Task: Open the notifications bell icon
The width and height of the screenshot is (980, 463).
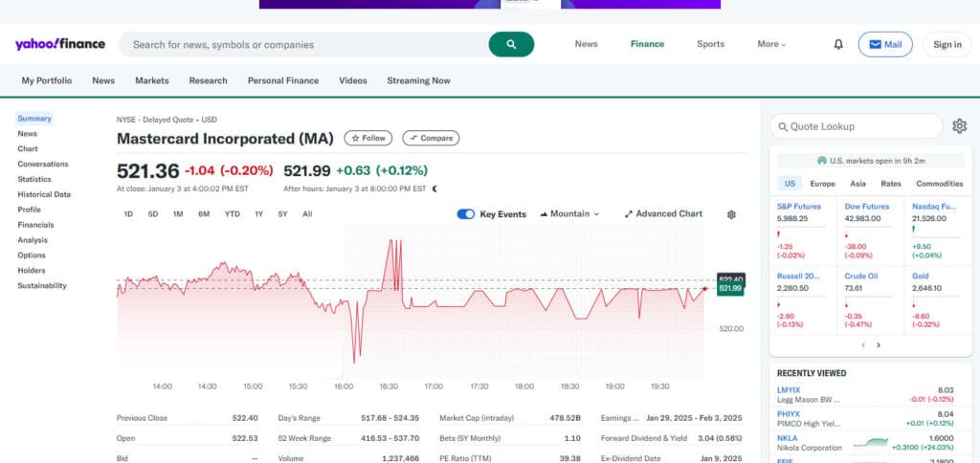Action: (838, 44)
